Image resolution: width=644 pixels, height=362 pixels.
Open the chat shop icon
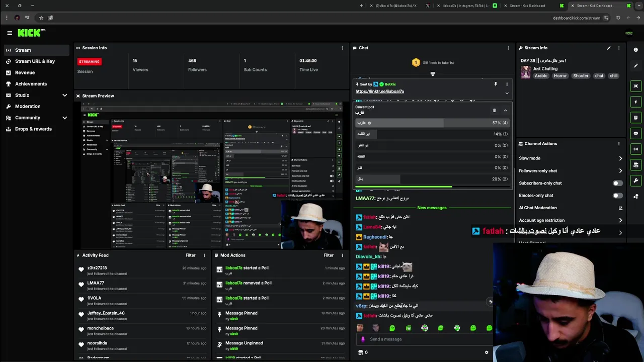(360, 352)
